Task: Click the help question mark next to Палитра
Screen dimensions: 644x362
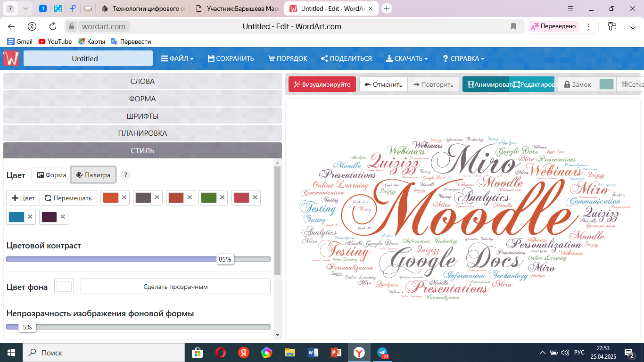Action: [125, 175]
